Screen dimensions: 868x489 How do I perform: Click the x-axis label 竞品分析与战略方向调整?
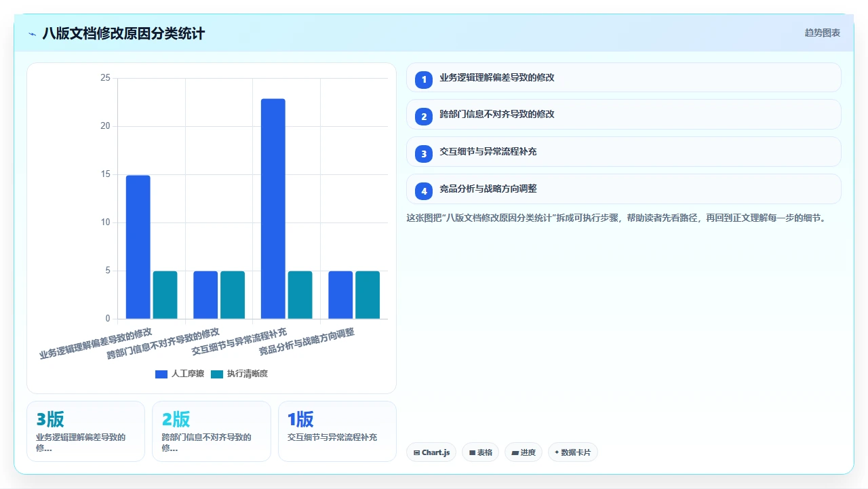click(x=307, y=342)
